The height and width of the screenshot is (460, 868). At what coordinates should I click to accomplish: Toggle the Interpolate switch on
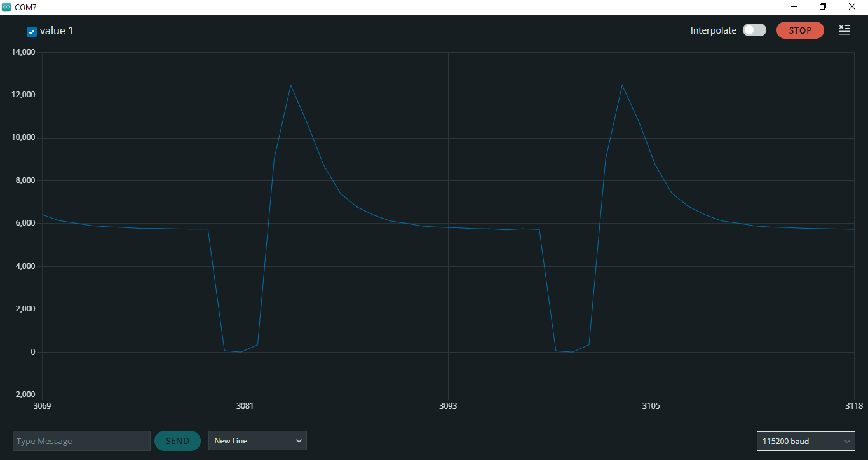click(x=754, y=30)
